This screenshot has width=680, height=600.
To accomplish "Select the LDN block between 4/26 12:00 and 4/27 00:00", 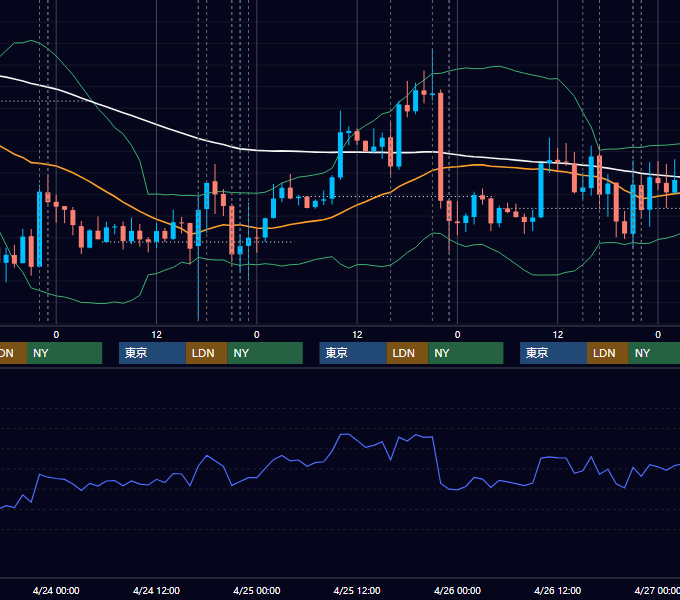I will coord(608,353).
